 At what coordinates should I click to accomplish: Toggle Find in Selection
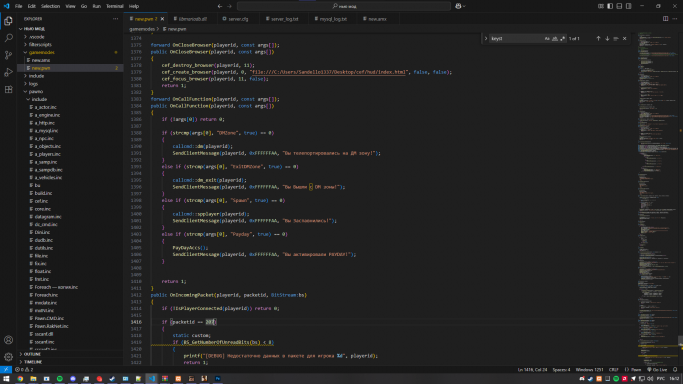(x=616, y=38)
